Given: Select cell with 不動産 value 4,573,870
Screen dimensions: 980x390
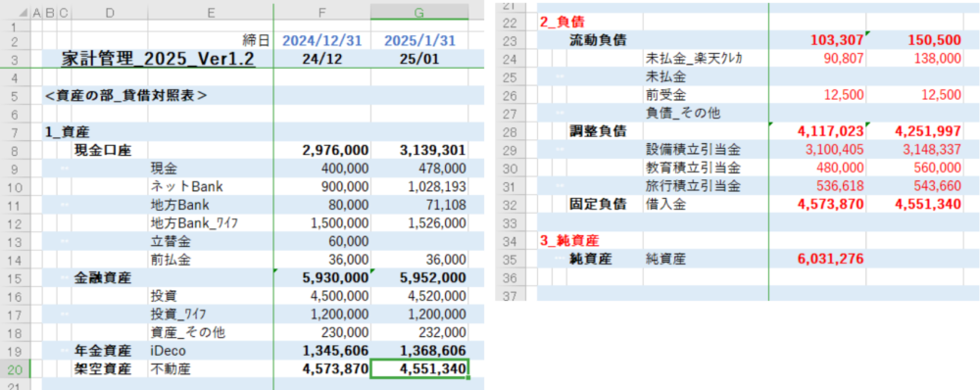Looking at the screenshot, I should pyautogui.click(x=321, y=369).
